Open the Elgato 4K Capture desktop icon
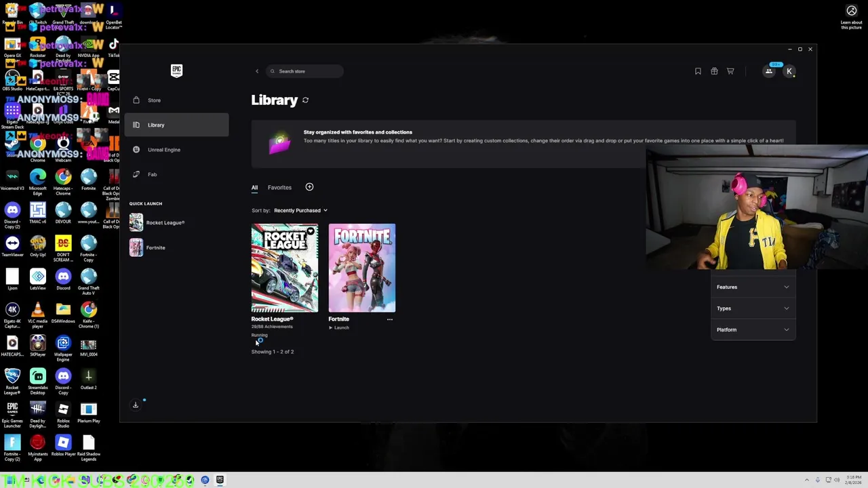 point(12,315)
